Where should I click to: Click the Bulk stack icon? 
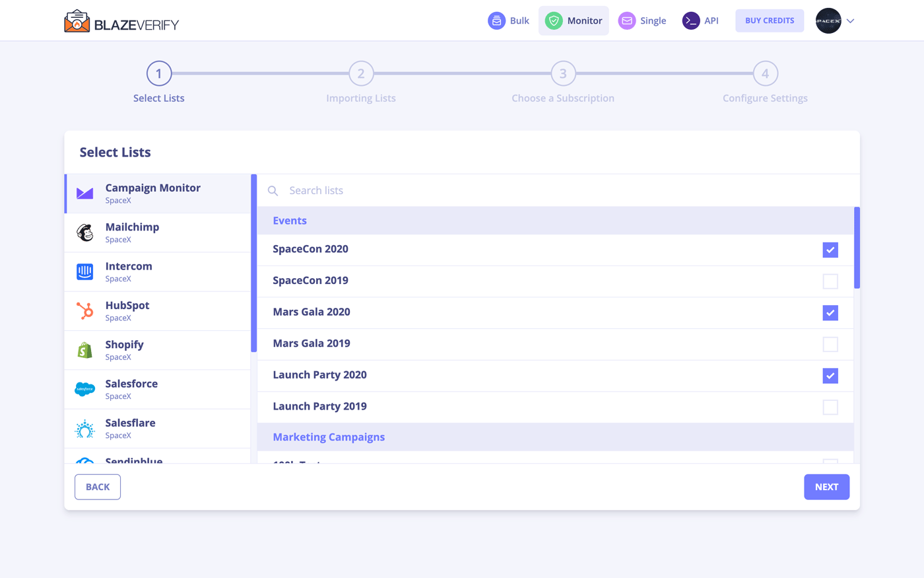[x=496, y=20]
